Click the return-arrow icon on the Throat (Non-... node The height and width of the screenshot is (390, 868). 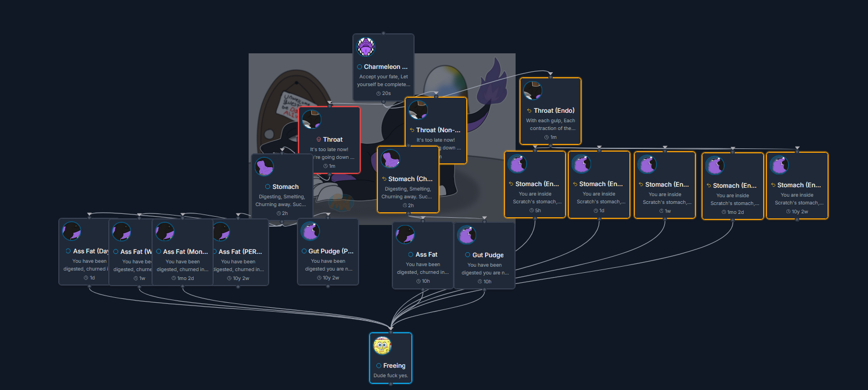click(x=412, y=130)
